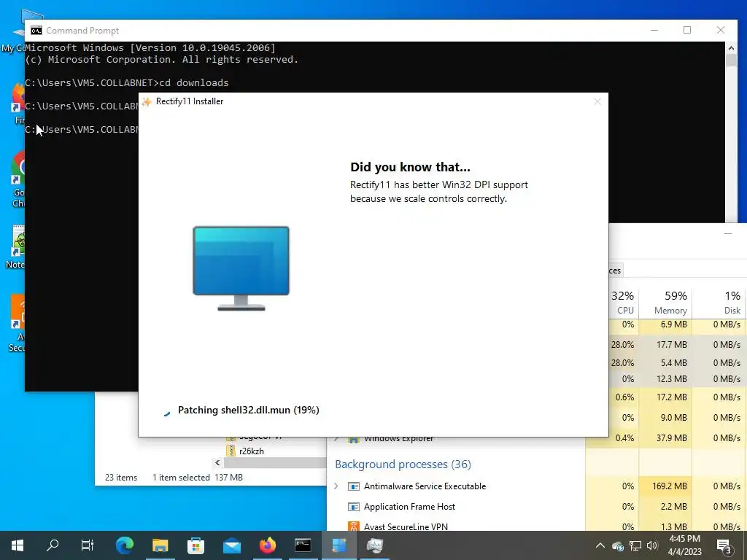This screenshot has width=747, height=560.
Task: Open volume speaker tray icon
Action: pyautogui.click(x=652, y=545)
